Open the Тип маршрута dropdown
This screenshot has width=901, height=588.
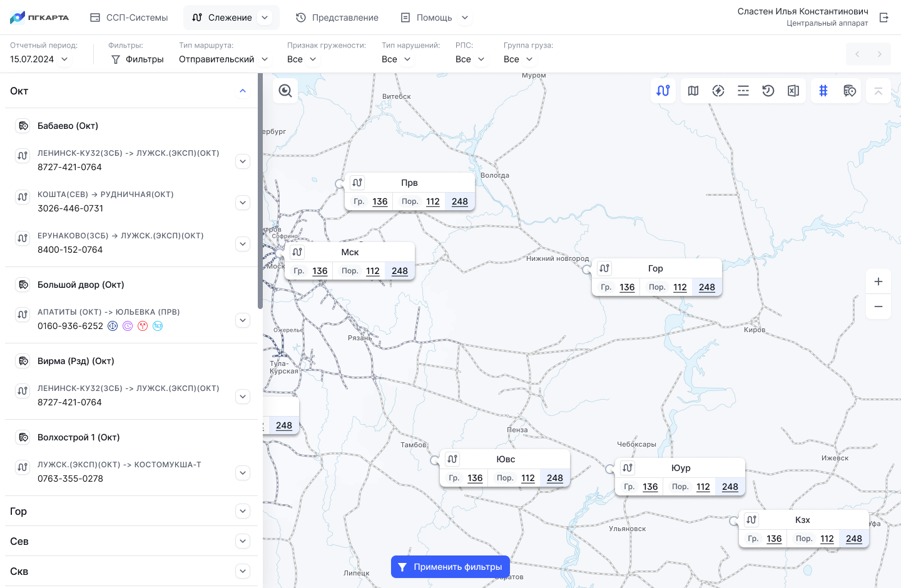(223, 59)
